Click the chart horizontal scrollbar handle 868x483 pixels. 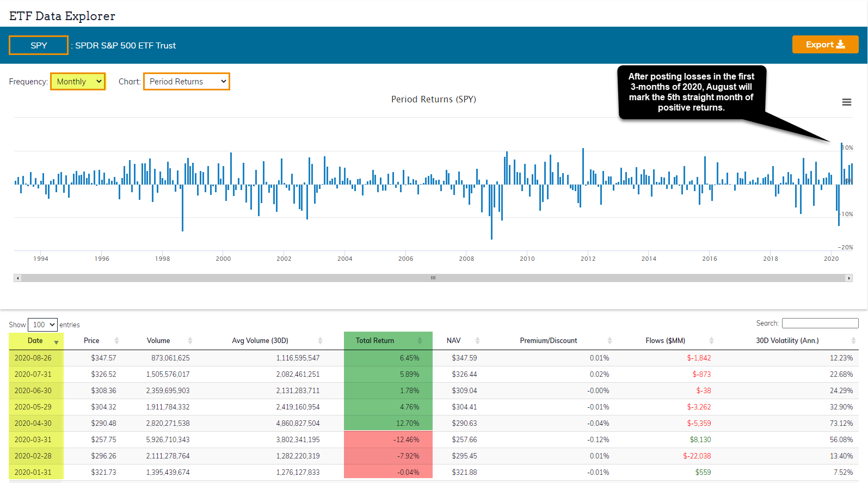(433, 278)
